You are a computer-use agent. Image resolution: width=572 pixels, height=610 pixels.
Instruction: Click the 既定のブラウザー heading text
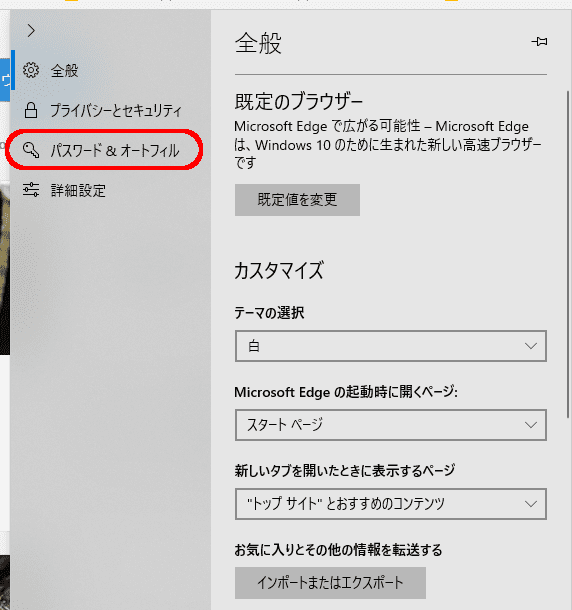point(298,102)
